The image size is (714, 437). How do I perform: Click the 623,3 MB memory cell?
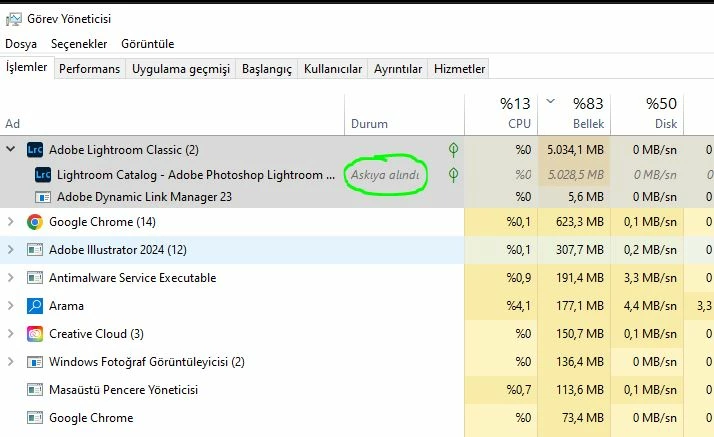coord(574,222)
